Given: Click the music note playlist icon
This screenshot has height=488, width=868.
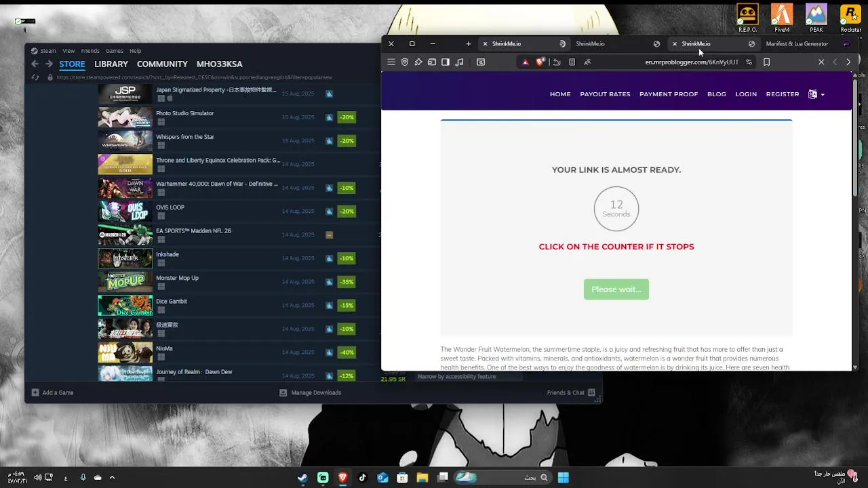Looking at the screenshot, I should [459, 62].
